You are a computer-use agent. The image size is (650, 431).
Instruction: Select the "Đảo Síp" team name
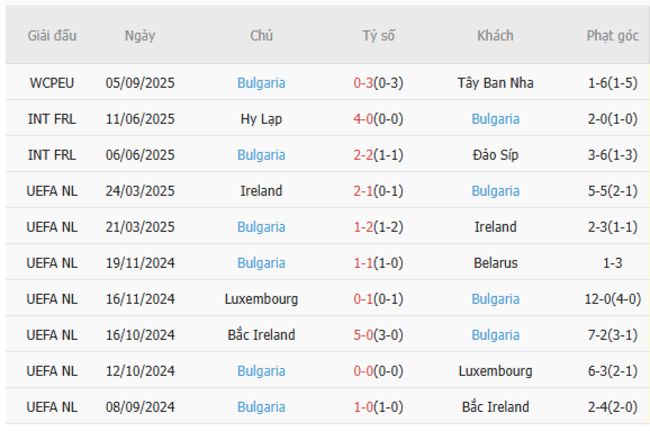tap(495, 155)
